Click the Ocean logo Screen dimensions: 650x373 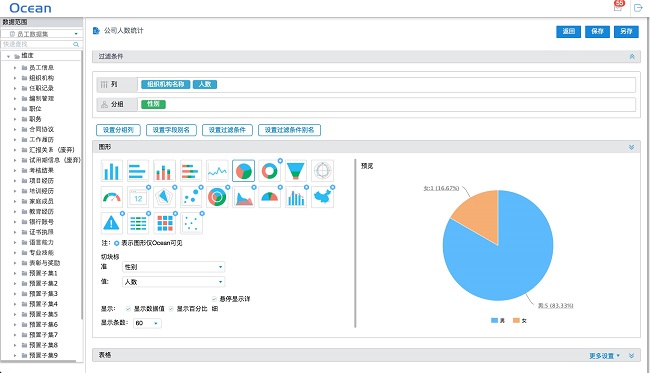tap(30, 8)
